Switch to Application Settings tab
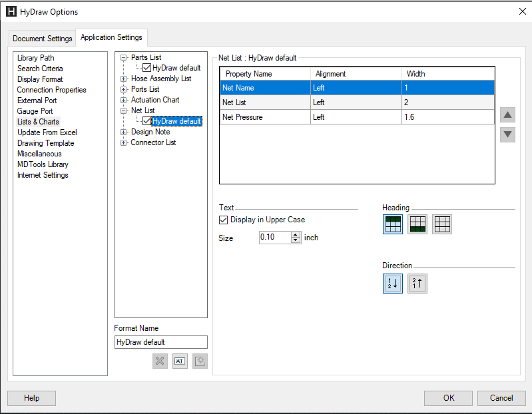 click(111, 37)
